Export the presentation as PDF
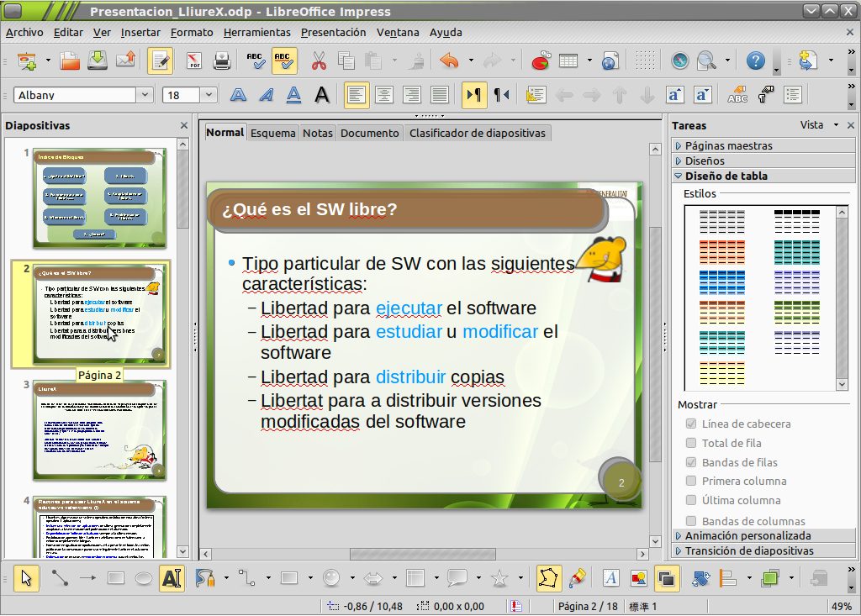This screenshot has width=861, height=616. tap(193, 61)
